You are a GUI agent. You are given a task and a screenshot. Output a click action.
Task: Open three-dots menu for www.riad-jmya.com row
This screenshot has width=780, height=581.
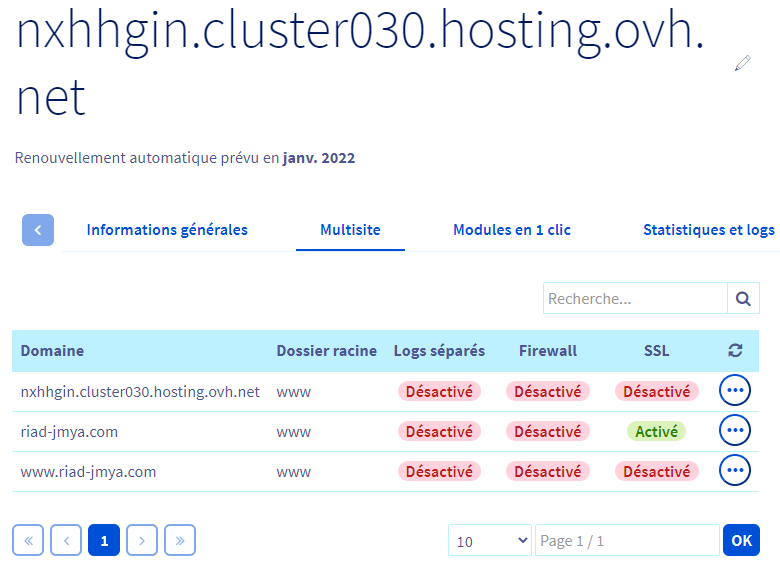(735, 471)
